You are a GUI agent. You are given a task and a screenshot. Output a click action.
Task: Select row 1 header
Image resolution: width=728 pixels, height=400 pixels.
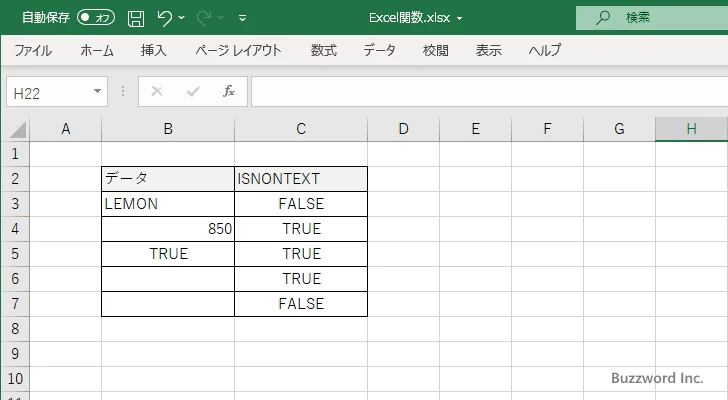[x=15, y=154]
